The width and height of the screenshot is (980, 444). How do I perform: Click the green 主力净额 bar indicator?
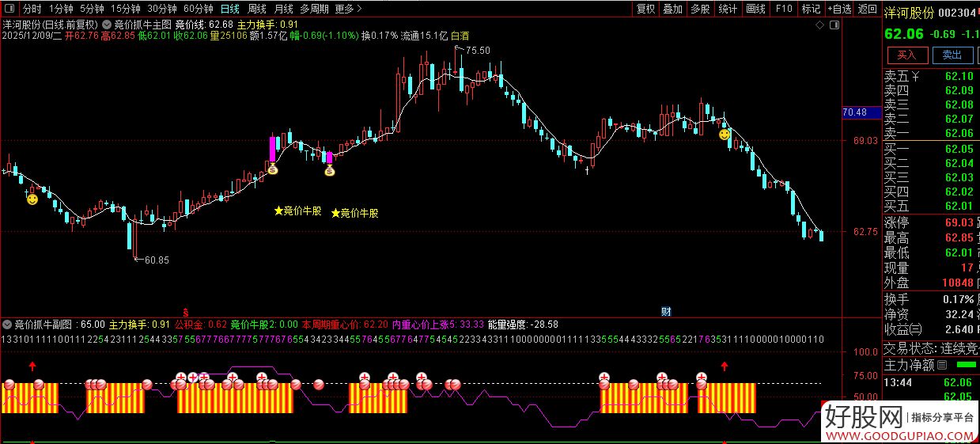tap(967, 366)
